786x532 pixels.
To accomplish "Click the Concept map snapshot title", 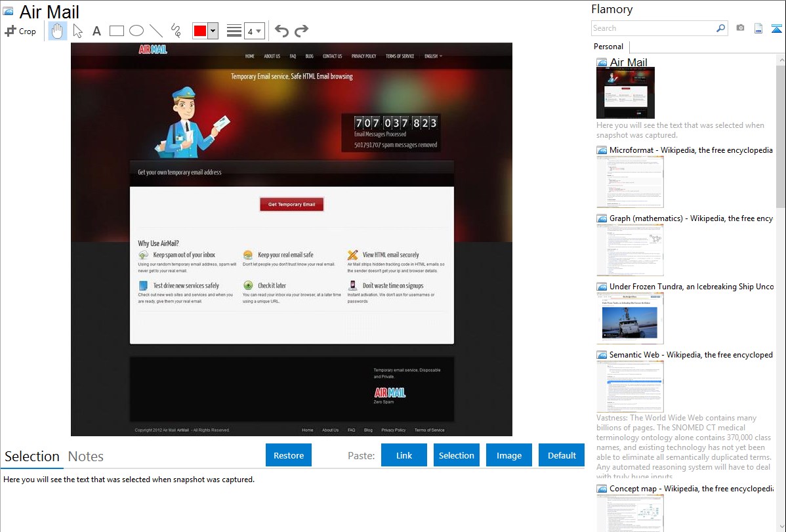I will [692, 488].
